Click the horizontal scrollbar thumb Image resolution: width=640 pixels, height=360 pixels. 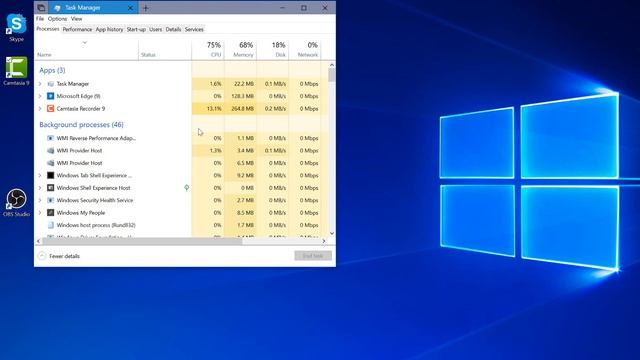142,241
